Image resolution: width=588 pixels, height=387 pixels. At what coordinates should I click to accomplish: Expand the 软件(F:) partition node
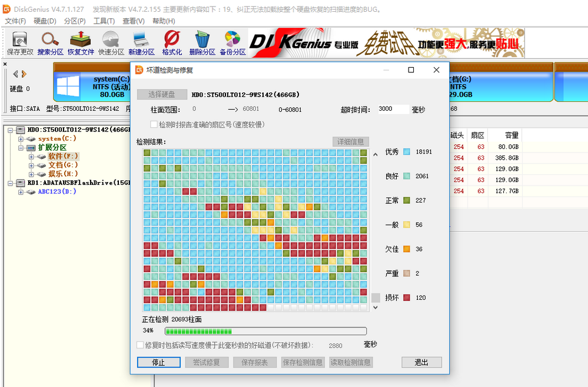32,157
